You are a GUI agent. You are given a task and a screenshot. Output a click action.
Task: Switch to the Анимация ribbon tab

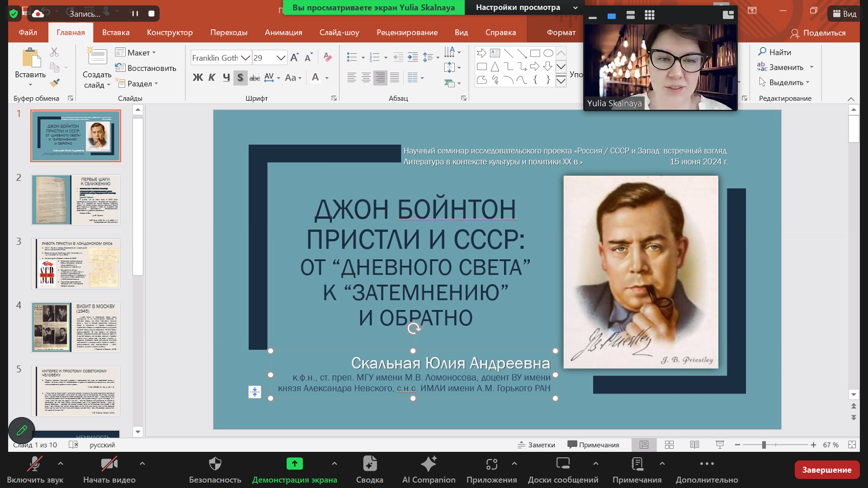[x=283, y=33]
